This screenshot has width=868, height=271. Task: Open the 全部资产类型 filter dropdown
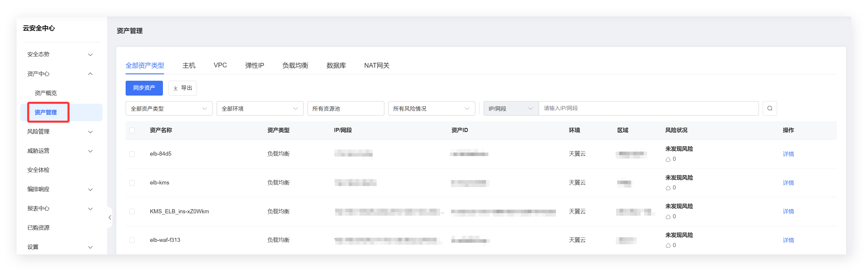pyautogui.click(x=169, y=108)
